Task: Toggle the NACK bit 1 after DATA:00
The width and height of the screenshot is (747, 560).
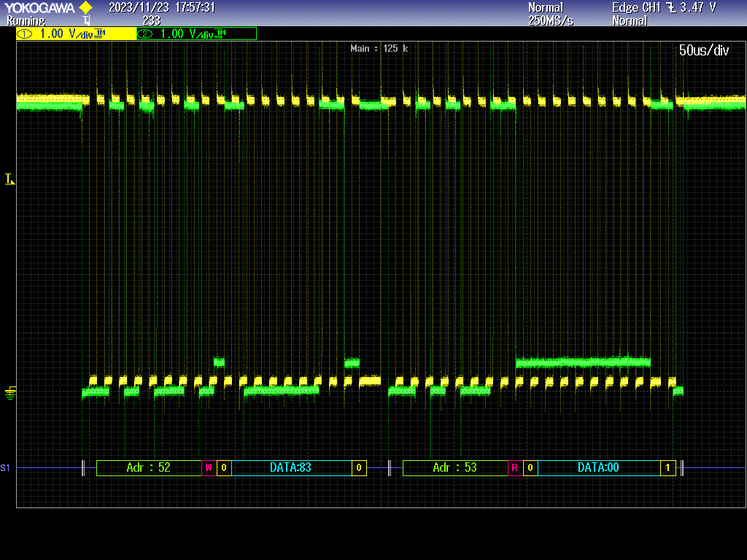Action: [x=668, y=468]
